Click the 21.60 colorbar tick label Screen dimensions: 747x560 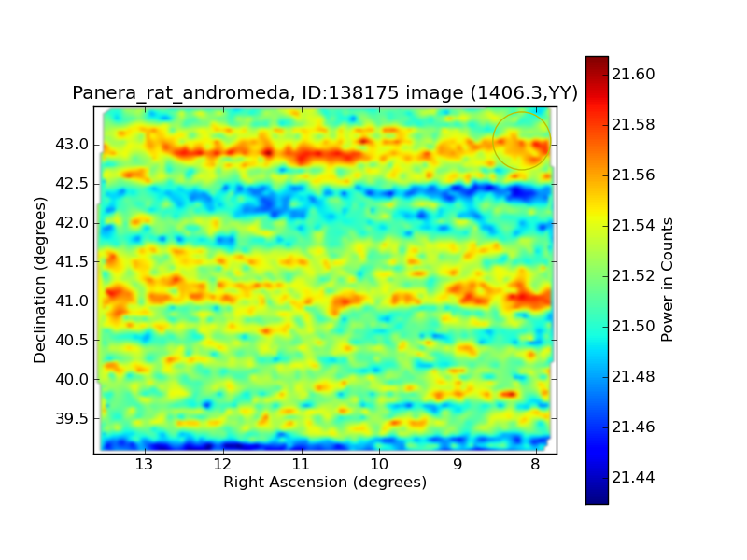coord(633,75)
